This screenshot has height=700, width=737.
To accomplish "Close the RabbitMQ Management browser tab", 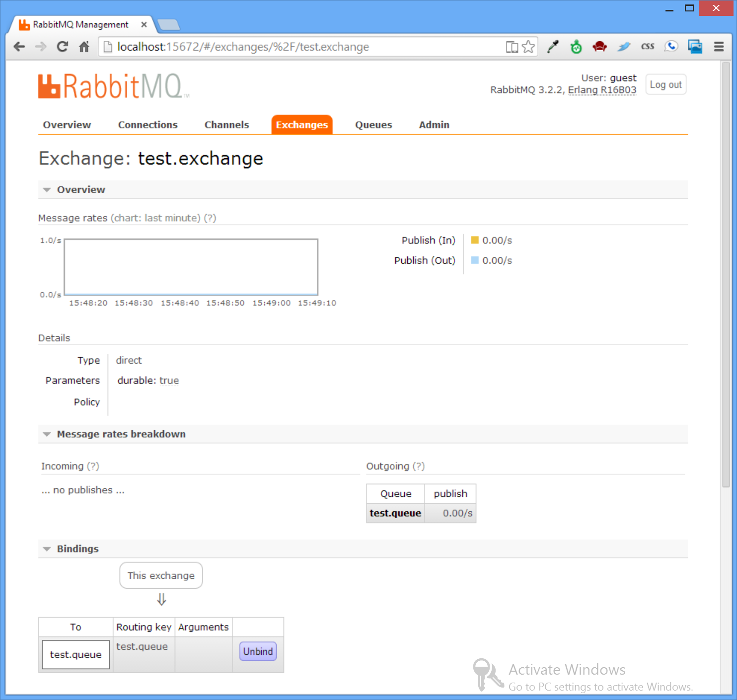I will (144, 24).
